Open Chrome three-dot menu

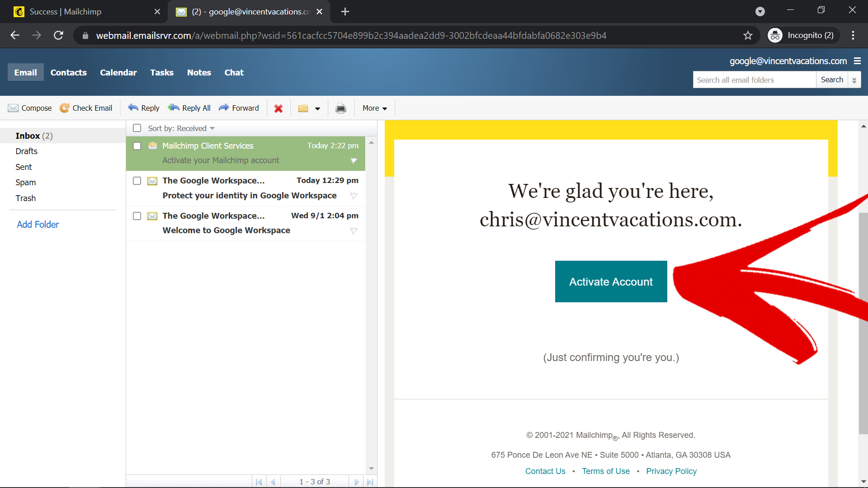coord(853,35)
